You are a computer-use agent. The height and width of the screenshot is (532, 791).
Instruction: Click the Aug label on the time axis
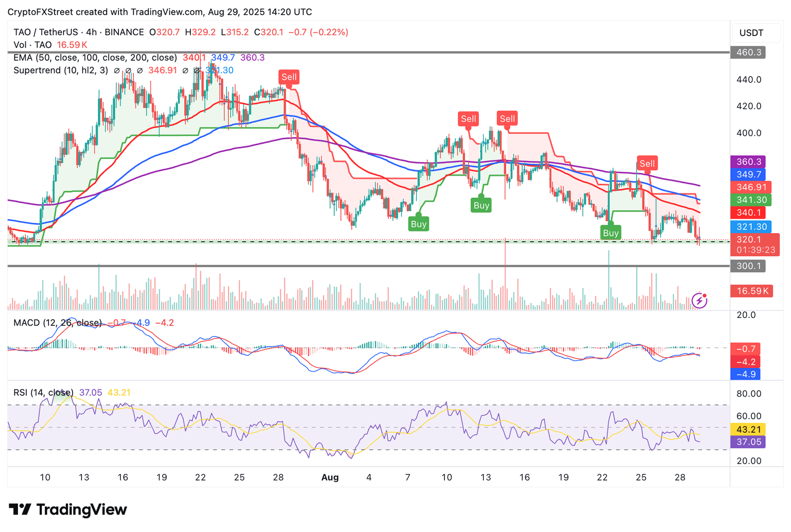pyautogui.click(x=330, y=477)
